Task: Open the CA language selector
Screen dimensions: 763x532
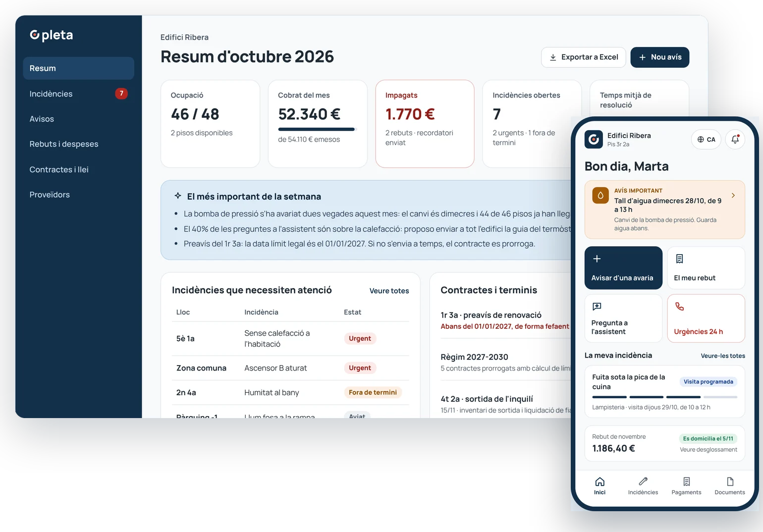Action: [x=706, y=139]
